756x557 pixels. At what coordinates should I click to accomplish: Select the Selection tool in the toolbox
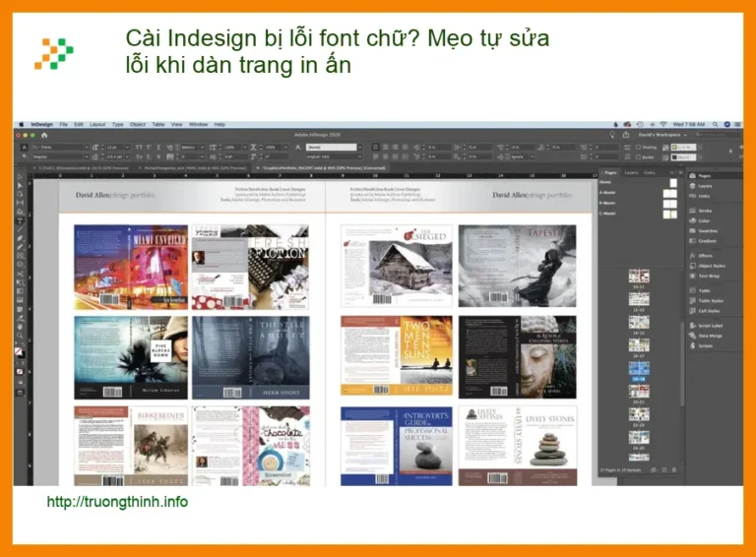[x=21, y=178]
